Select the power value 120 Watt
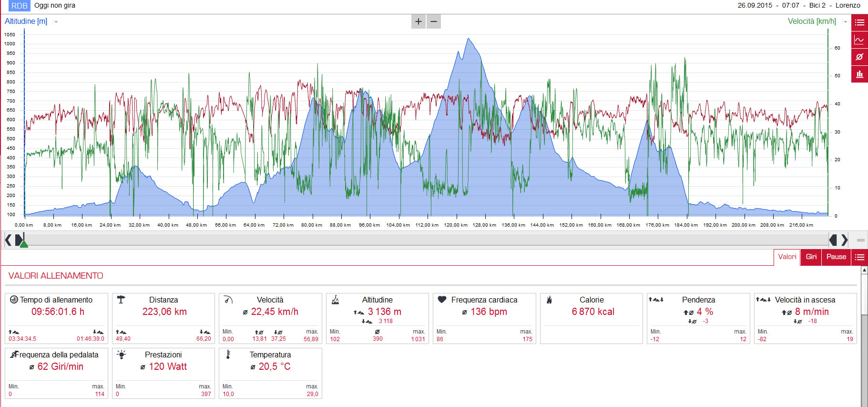Image resolution: width=868 pixels, height=407 pixels. coord(168,366)
